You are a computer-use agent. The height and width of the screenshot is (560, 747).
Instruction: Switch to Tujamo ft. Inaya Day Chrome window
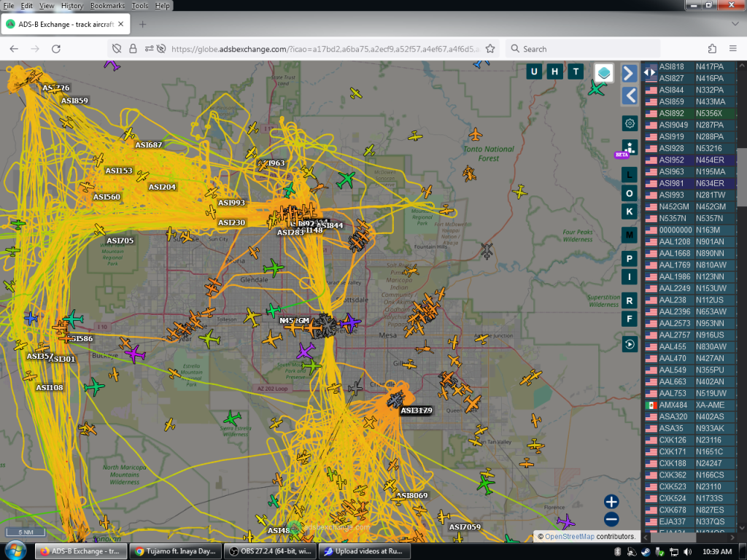point(175,551)
